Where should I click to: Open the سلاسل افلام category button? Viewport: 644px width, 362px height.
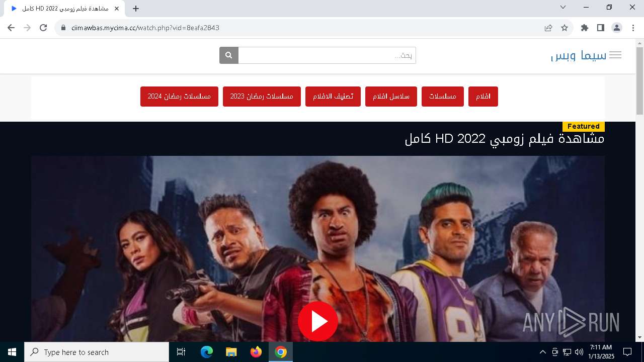point(391,97)
